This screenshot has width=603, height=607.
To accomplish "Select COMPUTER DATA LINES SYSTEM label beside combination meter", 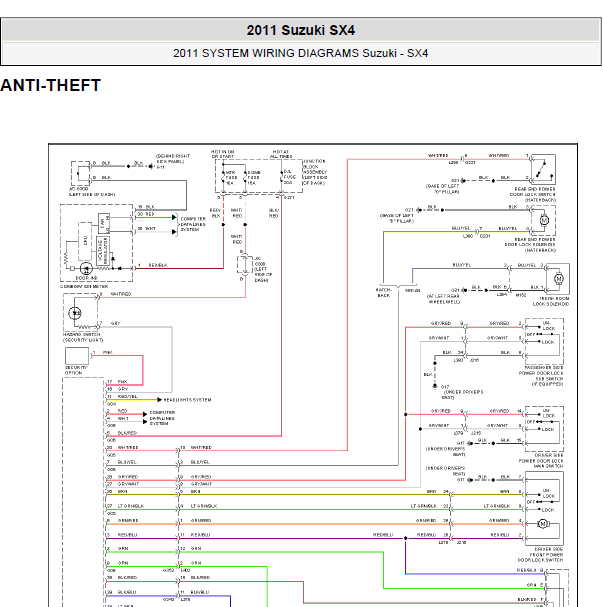I will tap(193, 224).
